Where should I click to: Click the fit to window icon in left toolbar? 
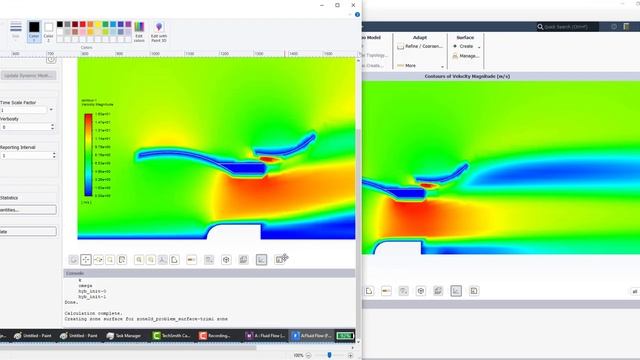click(162, 260)
